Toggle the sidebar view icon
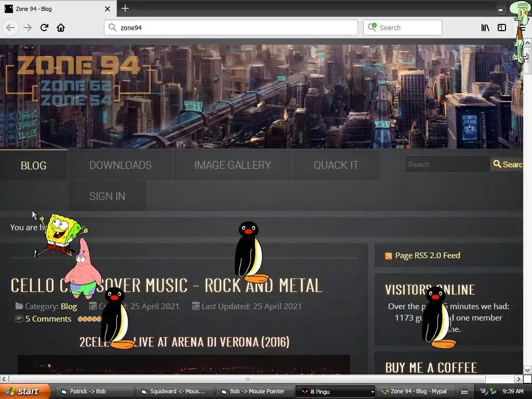The image size is (532, 399). click(x=502, y=28)
